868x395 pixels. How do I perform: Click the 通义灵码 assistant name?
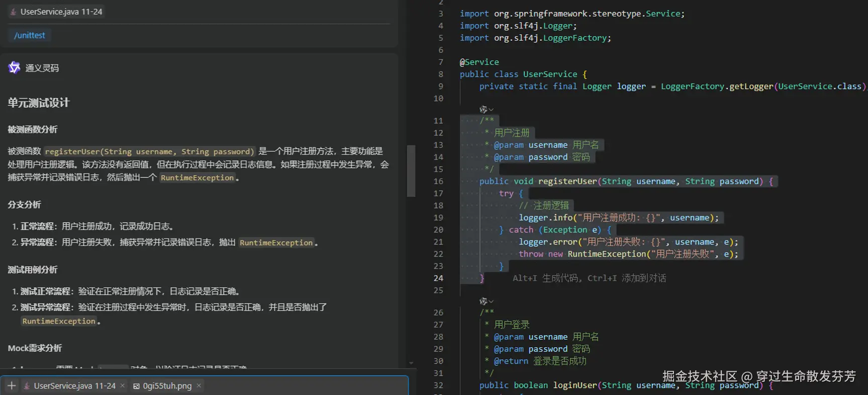42,68
